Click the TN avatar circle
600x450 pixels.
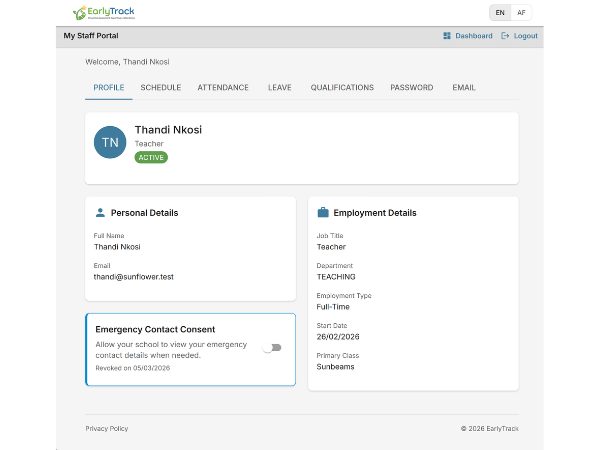pyautogui.click(x=110, y=142)
